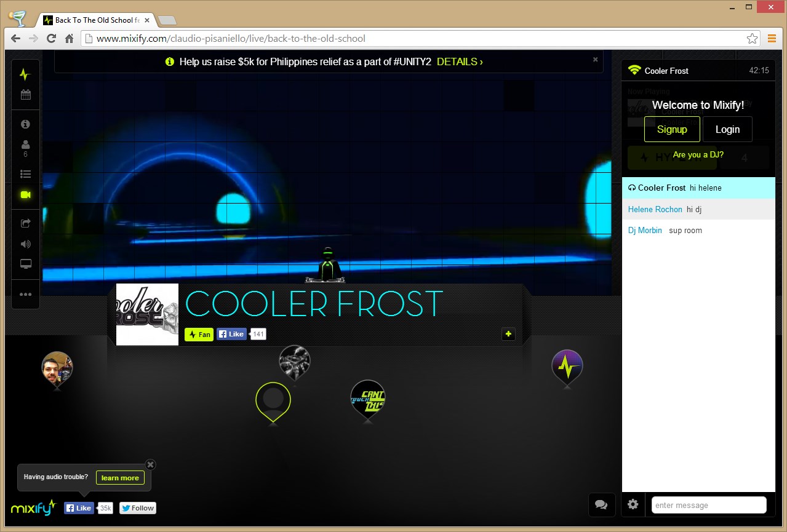Click the 35k Facebook like count
The height and width of the screenshot is (532, 787).
[105, 508]
